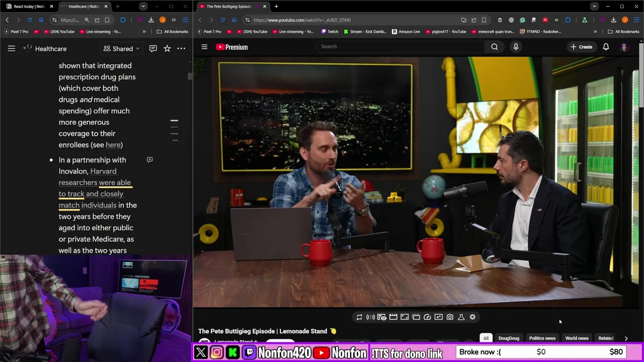Reload the YouTube page
Screen dimensions: 644x362
(x=222, y=20)
